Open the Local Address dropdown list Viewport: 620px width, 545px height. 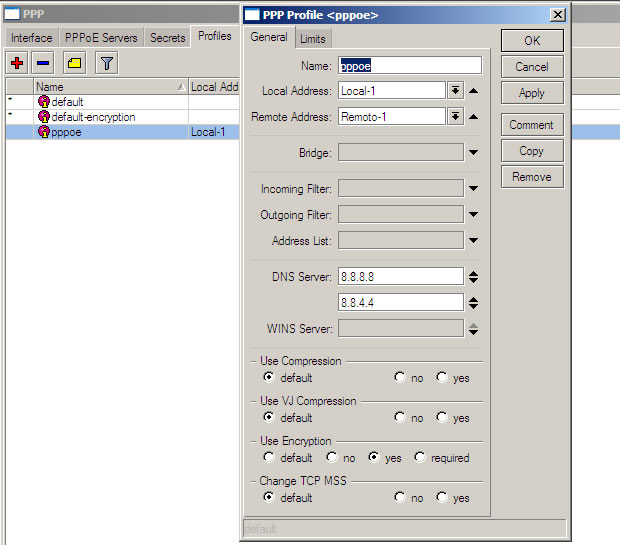[x=456, y=91]
